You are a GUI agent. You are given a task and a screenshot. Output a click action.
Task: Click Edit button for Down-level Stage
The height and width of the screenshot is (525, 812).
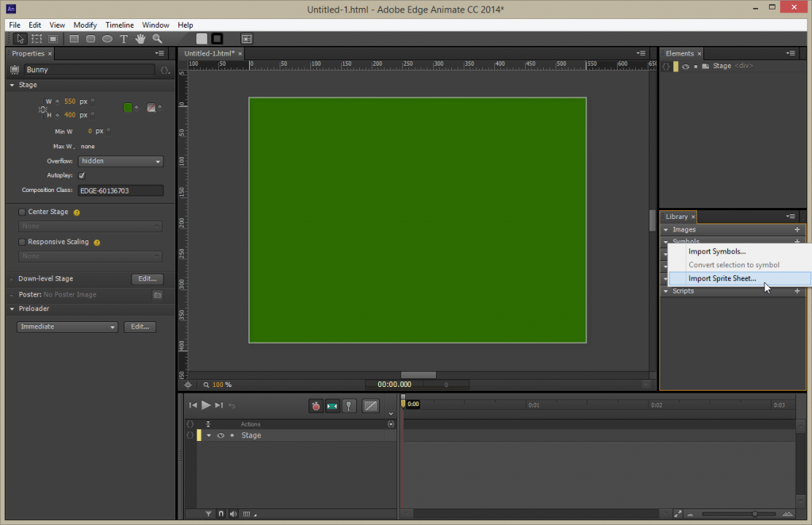[x=147, y=279]
